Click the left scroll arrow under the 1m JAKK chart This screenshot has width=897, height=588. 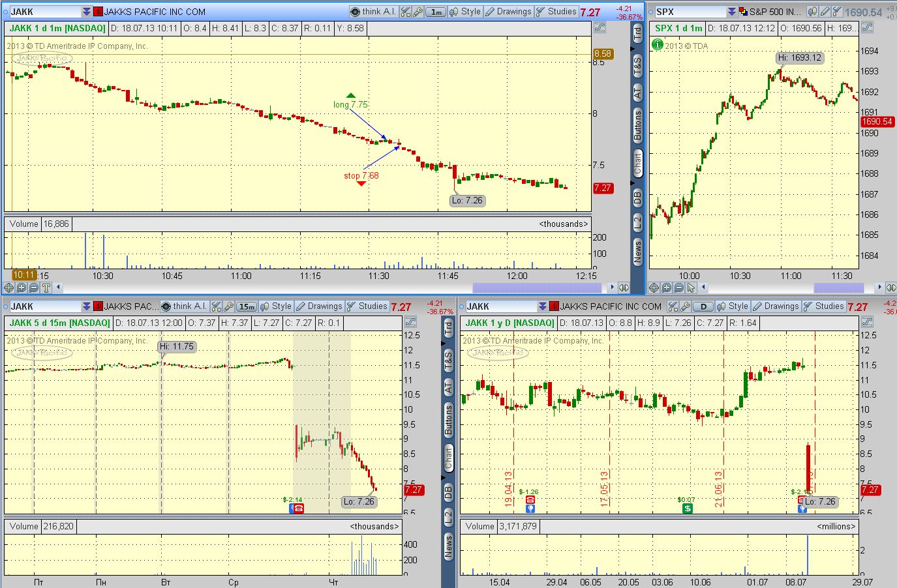coord(59,287)
